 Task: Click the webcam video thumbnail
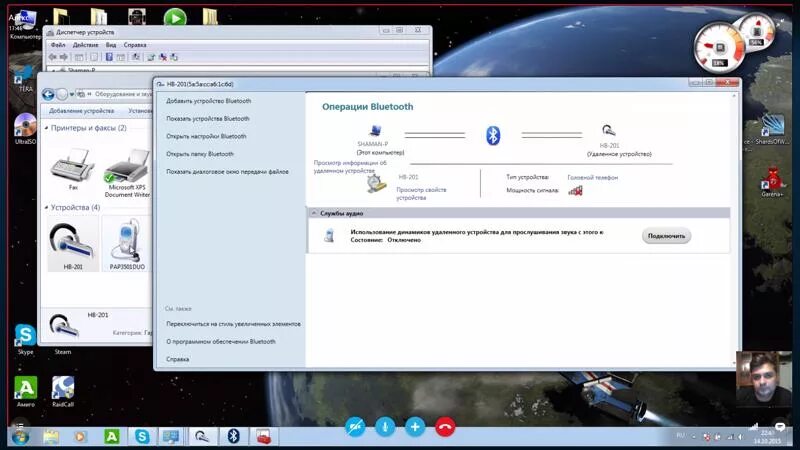(764, 379)
